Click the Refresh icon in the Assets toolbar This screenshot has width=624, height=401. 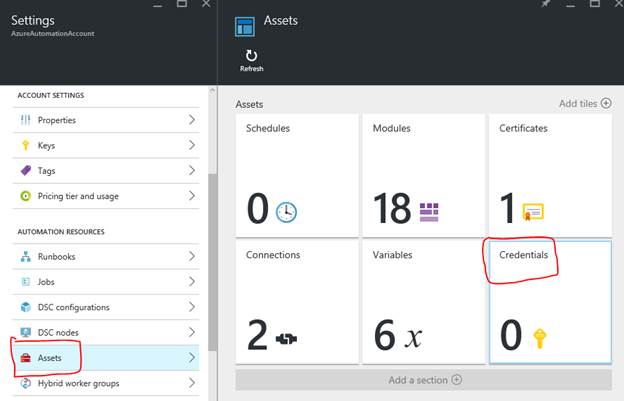(x=251, y=56)
